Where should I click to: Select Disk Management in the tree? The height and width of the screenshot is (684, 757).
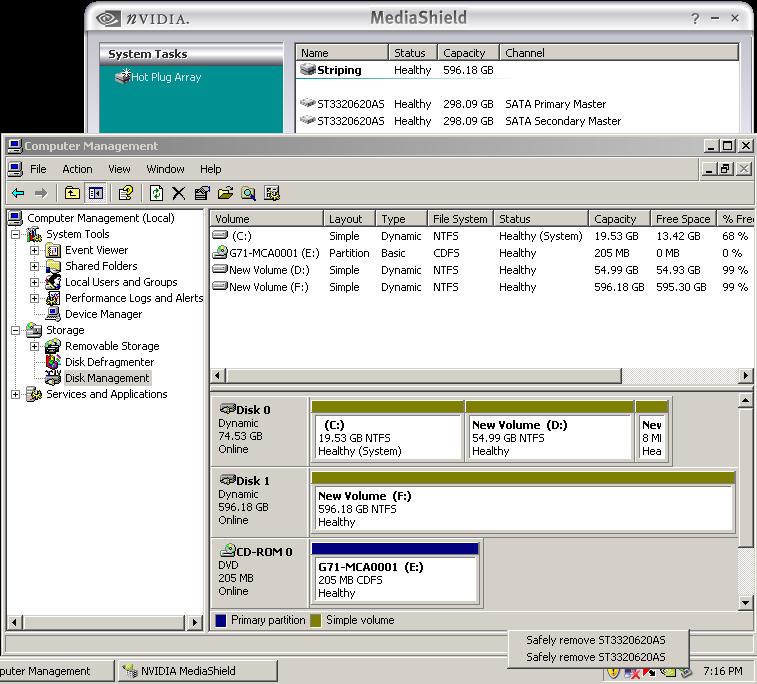pyautogui.click(x=107, y=378)
